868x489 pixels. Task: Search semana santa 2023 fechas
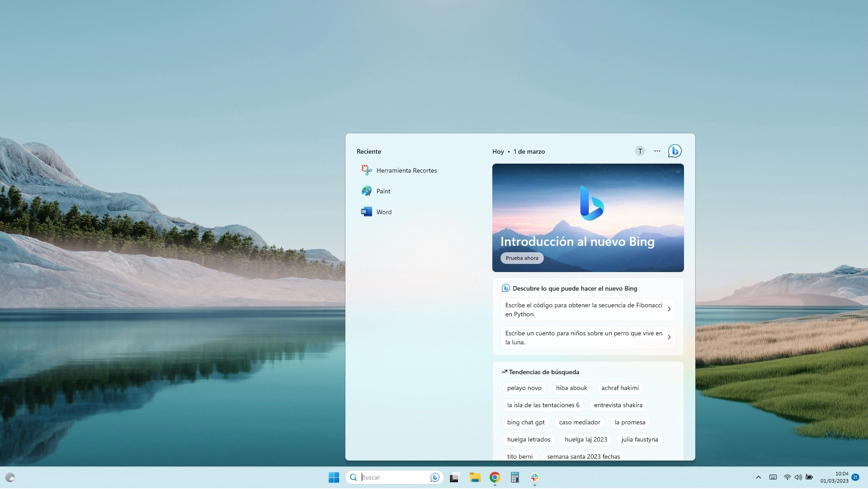(x=583, y=456)
